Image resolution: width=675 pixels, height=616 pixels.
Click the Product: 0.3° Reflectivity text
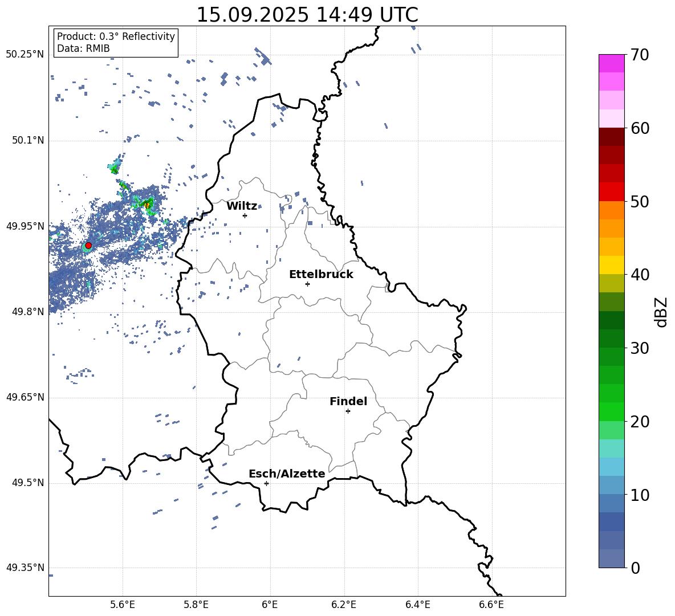tap(116, 36)
